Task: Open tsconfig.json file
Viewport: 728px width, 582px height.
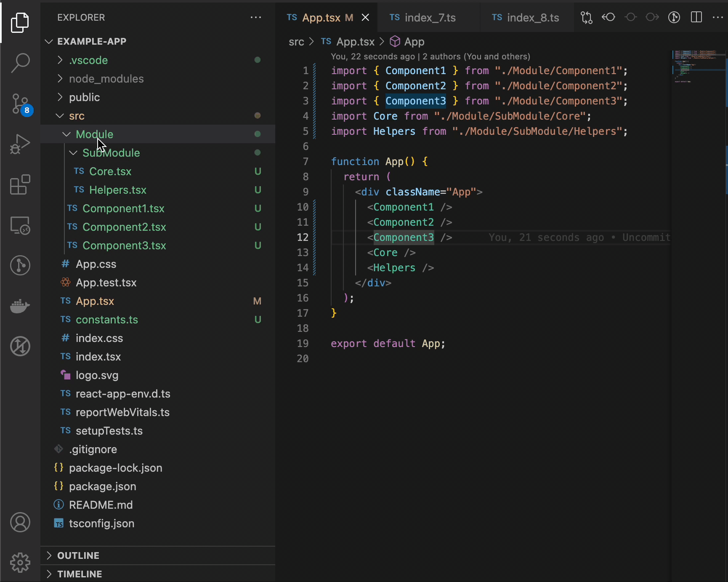Action: 158,523
